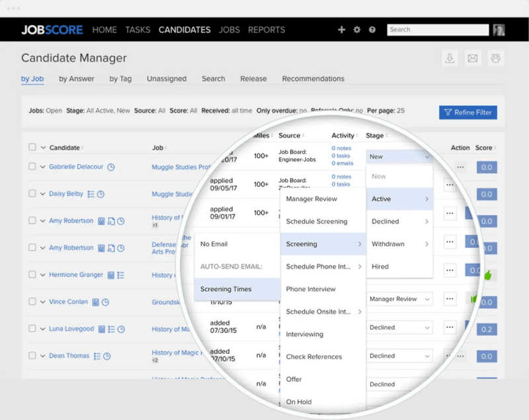The height and width of the screenshot is (420, 529).
Task: Select all candidates using the header checkbox
Action: pos(32,148)
